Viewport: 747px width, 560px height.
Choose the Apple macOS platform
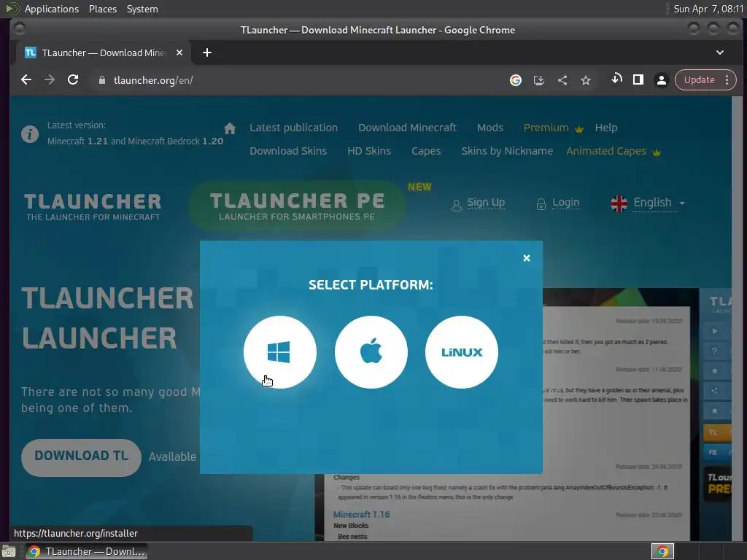click(371, 352)
